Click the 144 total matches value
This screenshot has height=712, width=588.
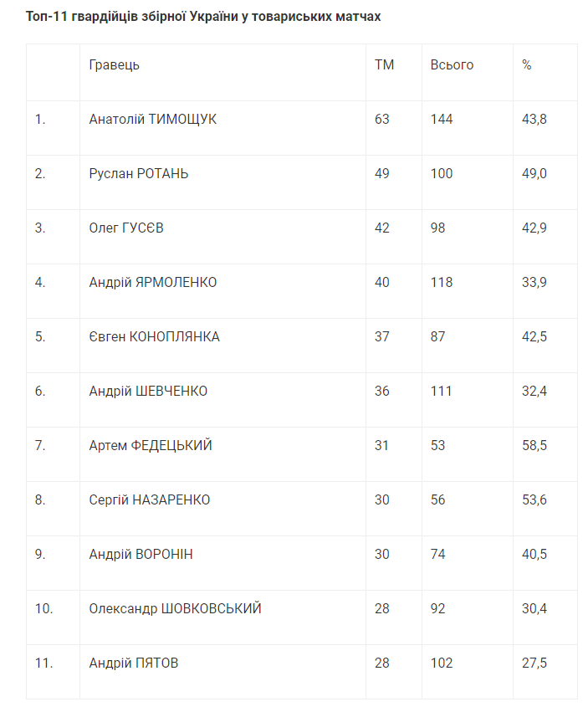pyautogui.click(x=442, y=120)
